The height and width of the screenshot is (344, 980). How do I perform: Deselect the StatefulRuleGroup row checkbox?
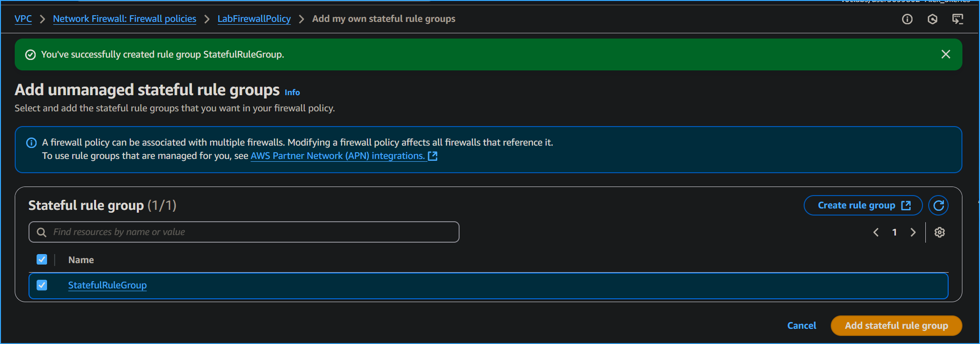point(42,285)
